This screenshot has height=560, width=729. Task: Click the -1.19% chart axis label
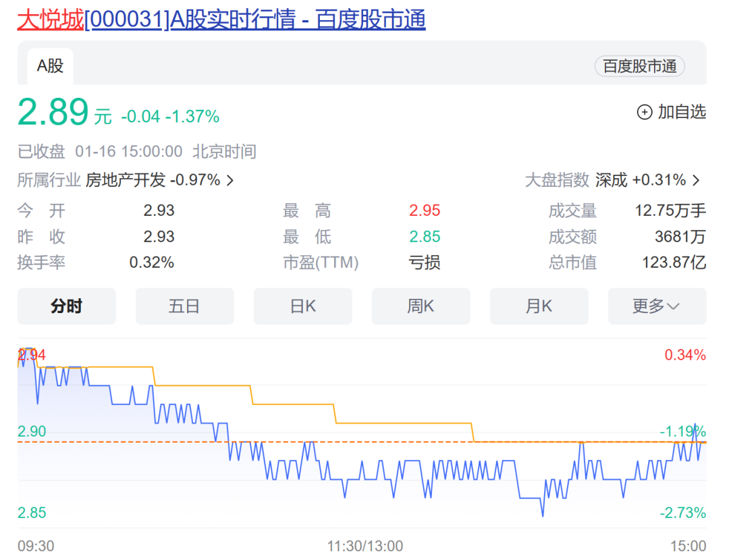pos(683,431)
